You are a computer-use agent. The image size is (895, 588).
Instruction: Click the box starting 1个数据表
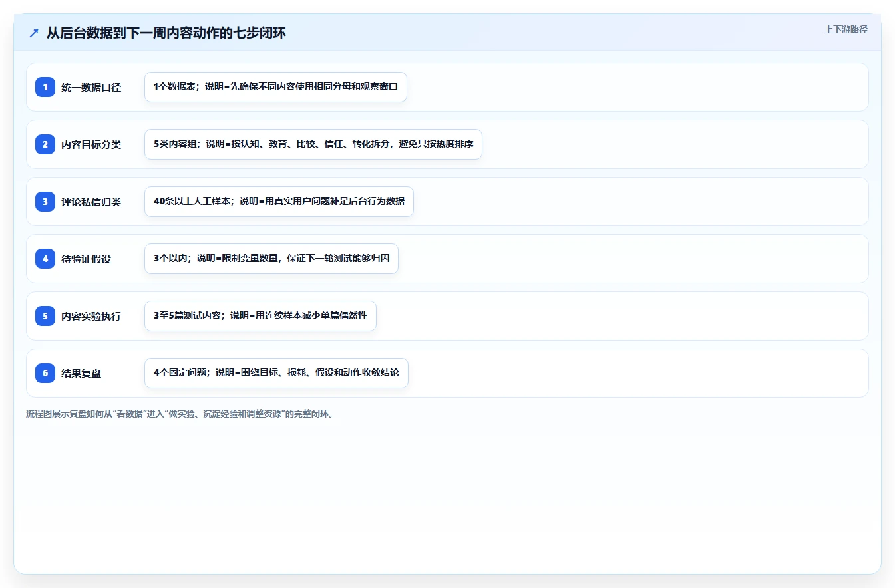(275, 87)
